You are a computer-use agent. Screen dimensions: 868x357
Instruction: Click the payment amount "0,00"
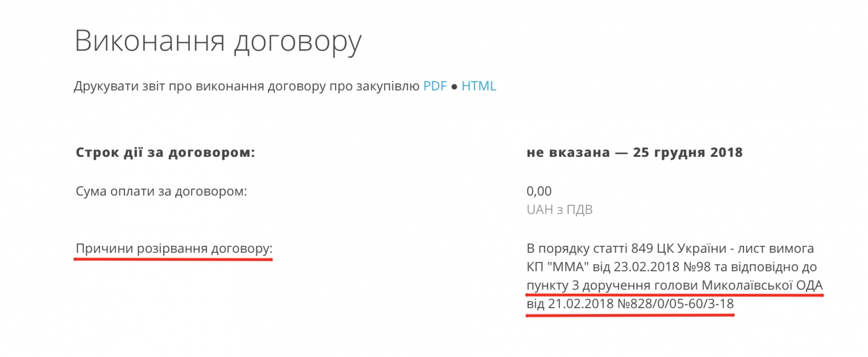pyautogui.click(x=539, y=191)
